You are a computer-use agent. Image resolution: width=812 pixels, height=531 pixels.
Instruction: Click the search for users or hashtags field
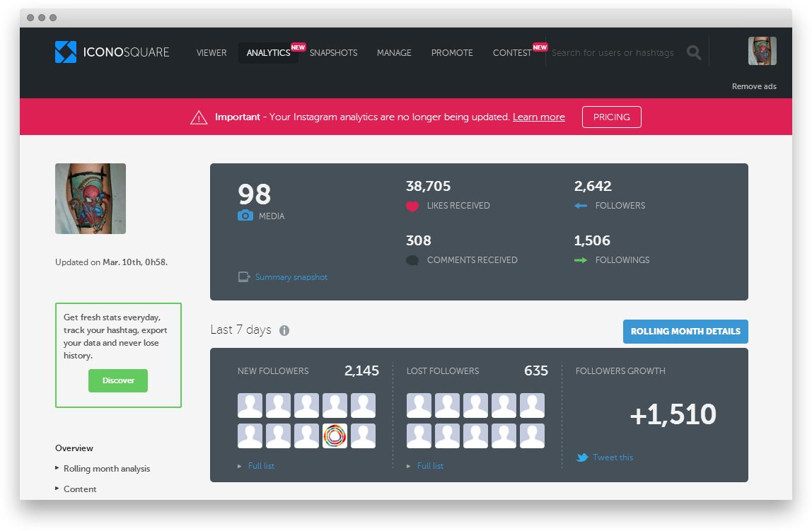tap(613, 52)
